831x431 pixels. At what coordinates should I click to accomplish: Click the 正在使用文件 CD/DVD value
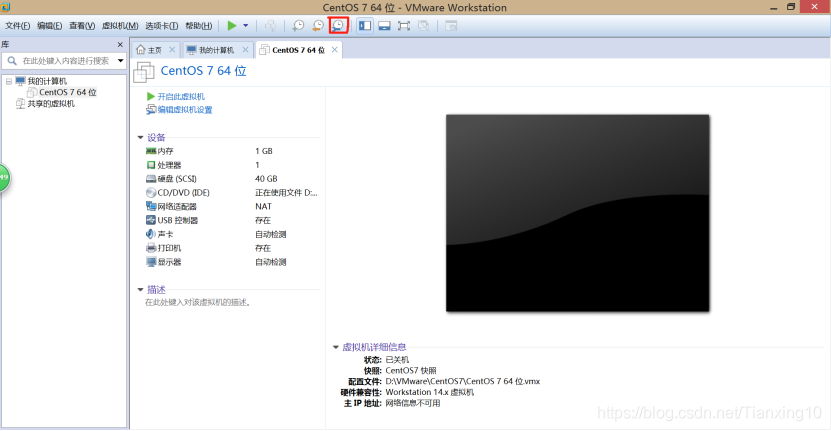tap(286, 192)
